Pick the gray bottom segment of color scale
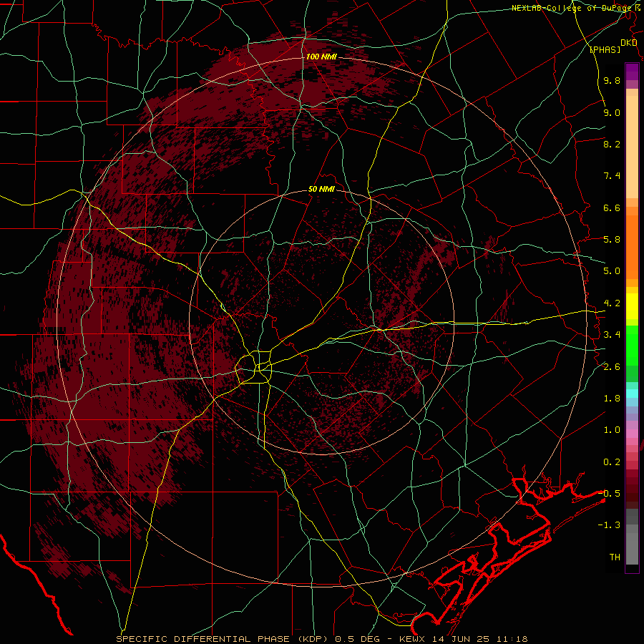The image size is (644, 644). point(632,548)
